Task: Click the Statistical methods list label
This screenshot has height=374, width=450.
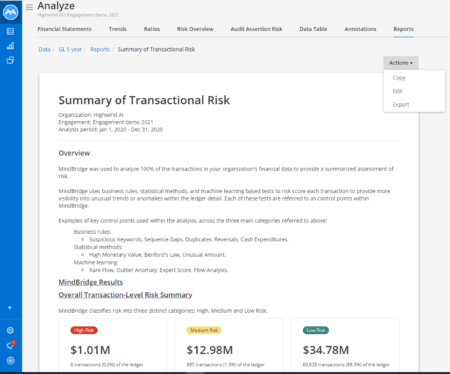Action: click(98, 247)
